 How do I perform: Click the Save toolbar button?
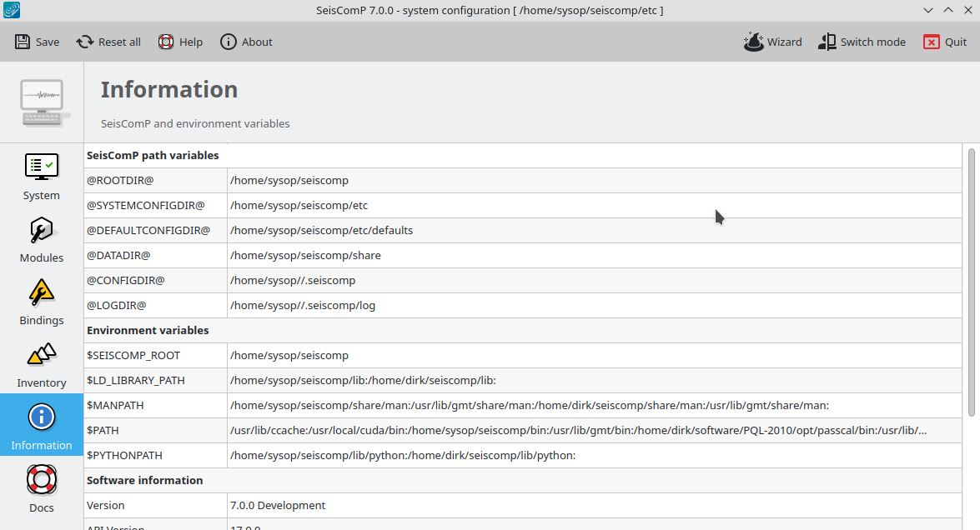[x=38, y=42]
